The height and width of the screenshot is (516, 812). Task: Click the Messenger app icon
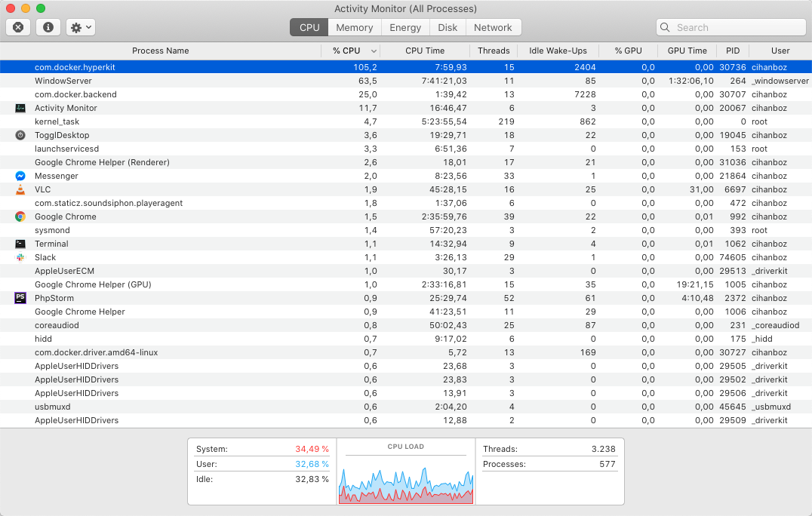point(20,176)
